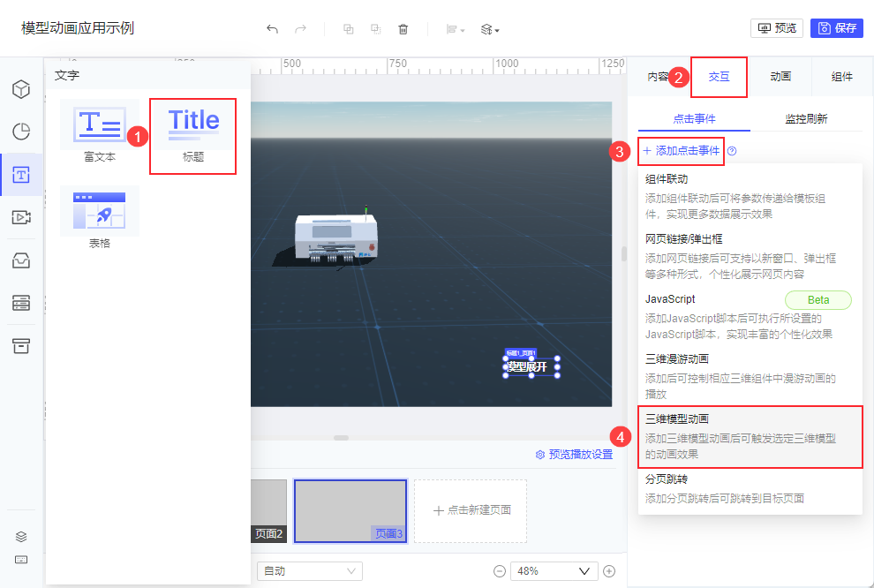874x588 pixels.
Task: Open the 48% zoom dropdown
Action: pyautogui.click(x=554, y=571)
